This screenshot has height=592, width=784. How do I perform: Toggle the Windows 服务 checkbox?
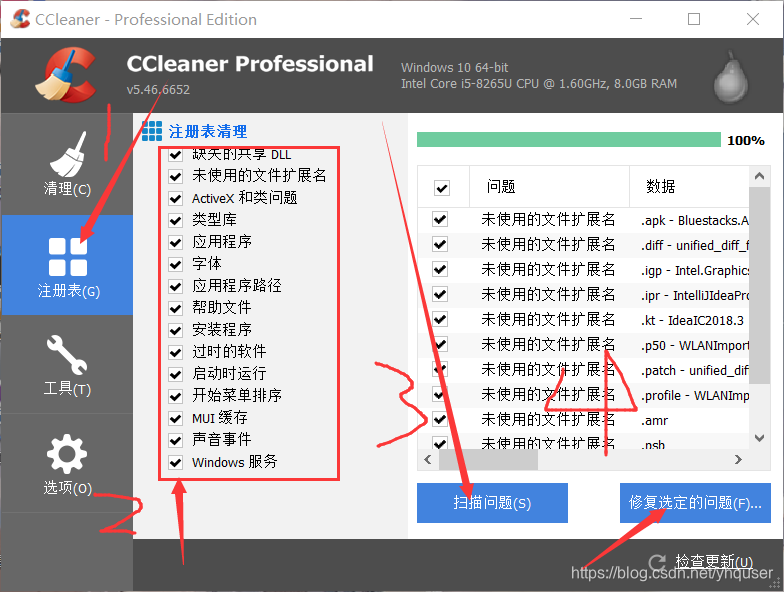pyautogui.click(x=176, y=462)
